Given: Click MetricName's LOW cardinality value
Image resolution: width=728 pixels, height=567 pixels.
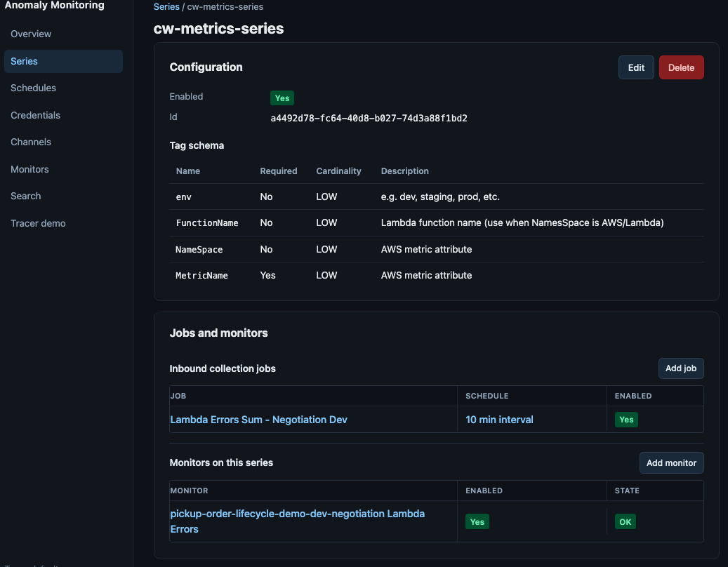Looking at the screenshot, I should click(x=326, y=275).
